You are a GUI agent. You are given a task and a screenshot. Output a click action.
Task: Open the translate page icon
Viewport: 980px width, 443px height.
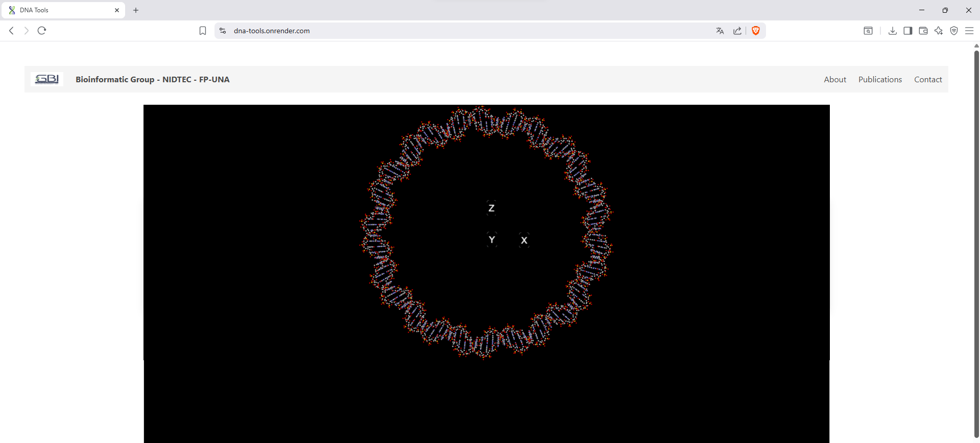coord(720,31)
